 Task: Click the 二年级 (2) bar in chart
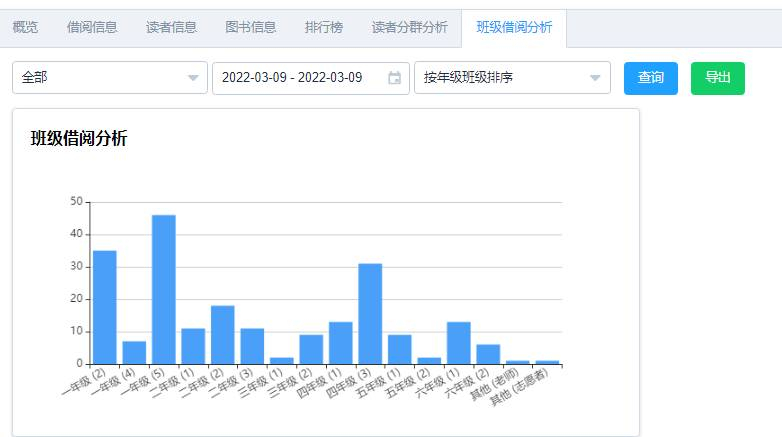[x=223, y=335]
